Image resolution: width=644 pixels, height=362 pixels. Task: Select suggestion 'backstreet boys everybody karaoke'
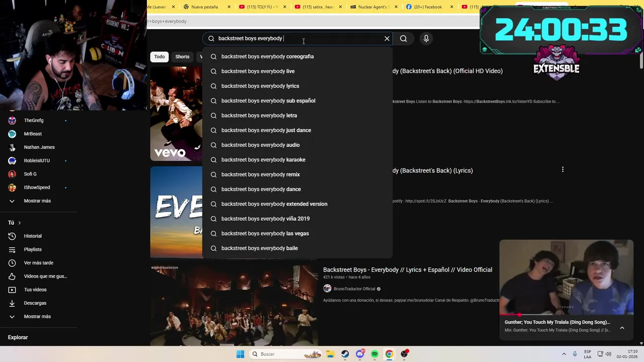[297, 160]
